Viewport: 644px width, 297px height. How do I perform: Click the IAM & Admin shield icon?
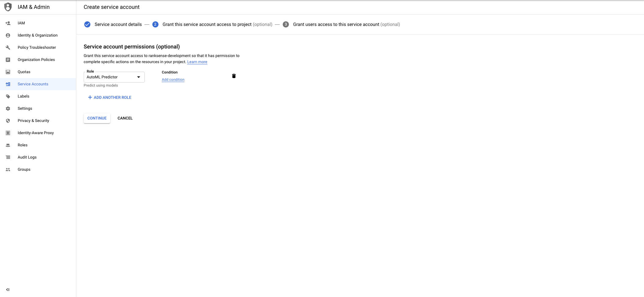tap(8, 7)
